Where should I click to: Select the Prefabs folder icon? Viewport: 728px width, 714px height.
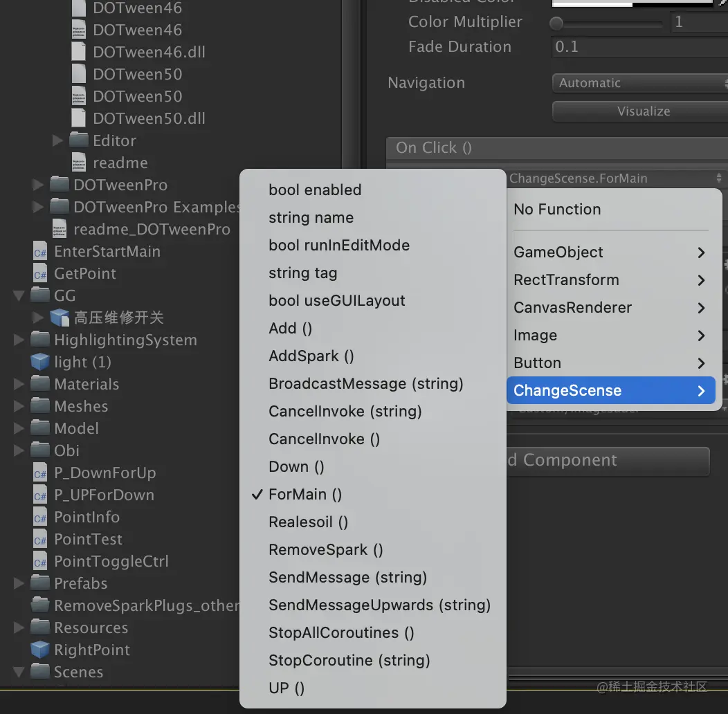(40, 583)
